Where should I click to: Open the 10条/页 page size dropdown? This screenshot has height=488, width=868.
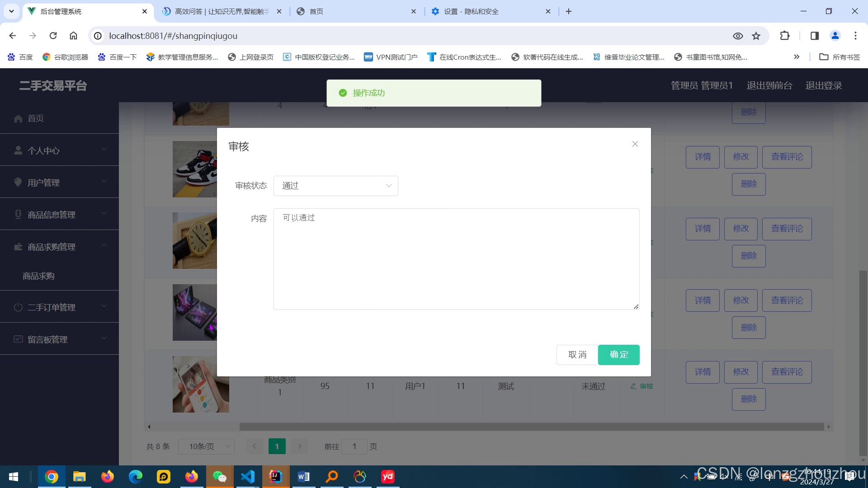pyautogui.click(x=206, y=446)
